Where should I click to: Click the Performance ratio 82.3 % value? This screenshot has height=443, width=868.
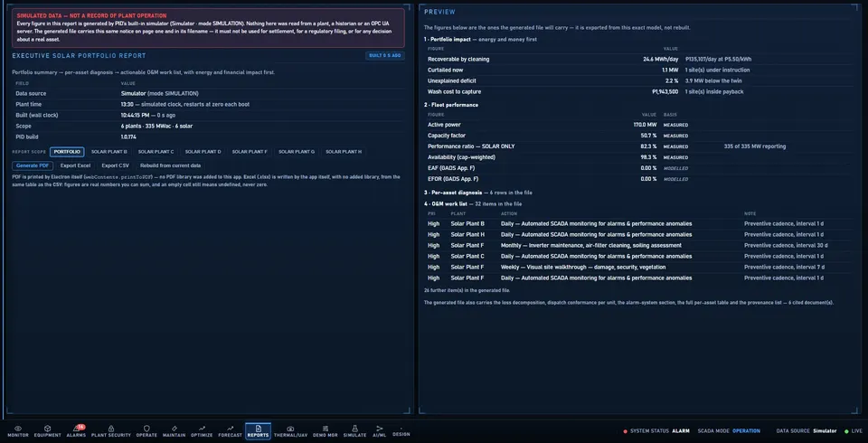(x=649, y=146)
